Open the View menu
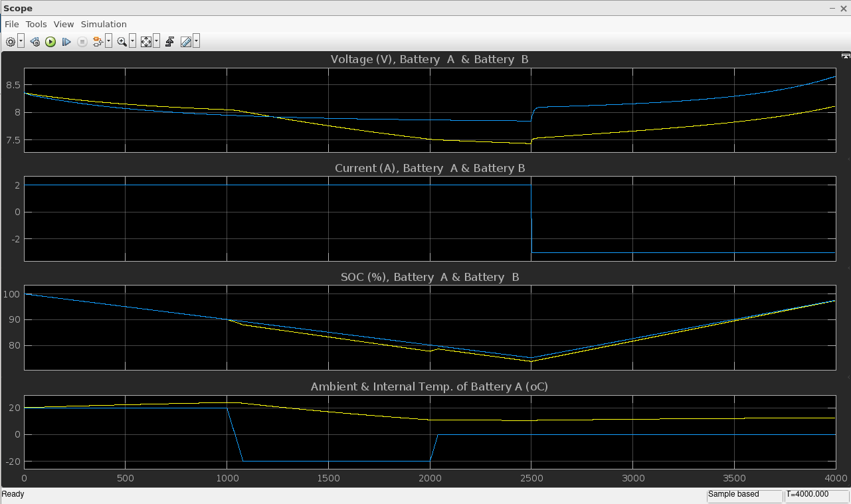 coord(64,24)
